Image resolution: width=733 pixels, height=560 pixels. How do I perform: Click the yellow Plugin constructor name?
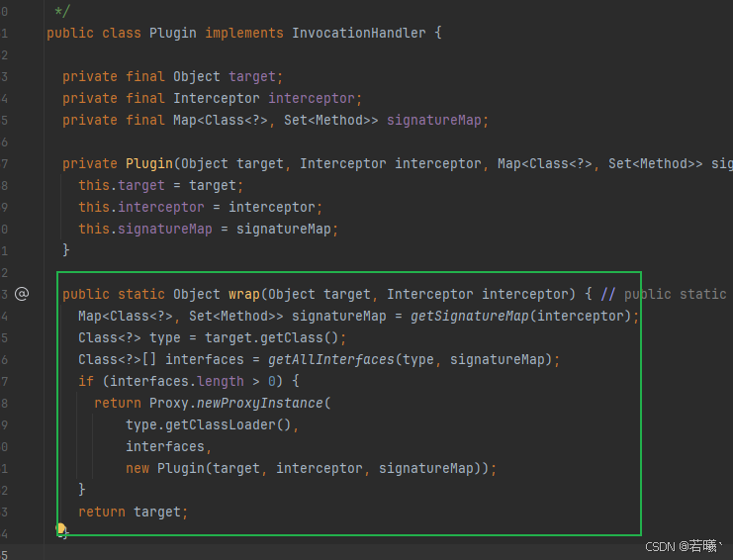click(149, 163)
